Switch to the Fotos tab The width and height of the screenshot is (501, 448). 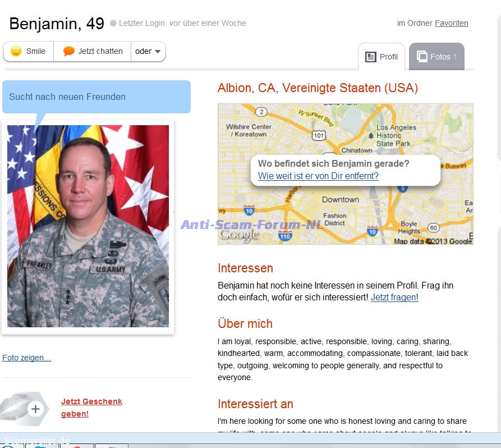436,57
